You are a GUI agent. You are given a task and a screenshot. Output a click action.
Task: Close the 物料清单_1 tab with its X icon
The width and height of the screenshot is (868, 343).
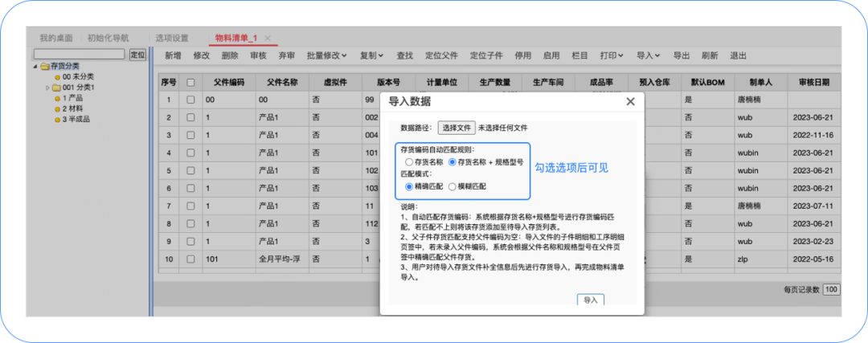268,39
